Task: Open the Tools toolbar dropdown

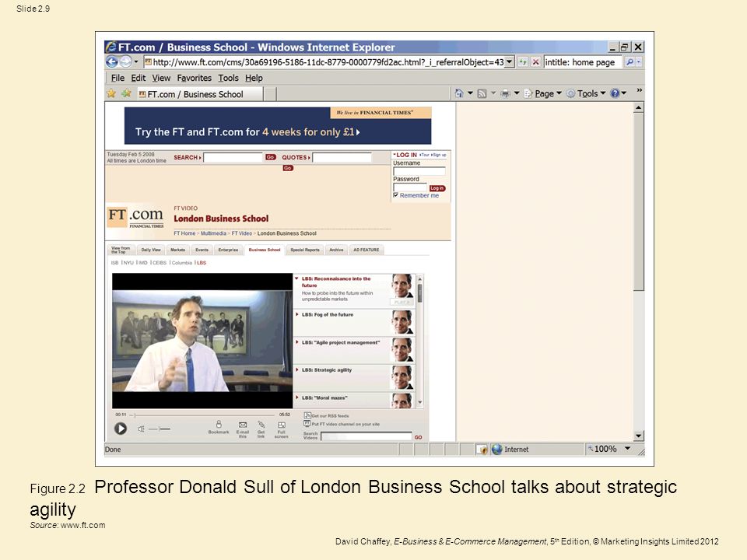Action: (585, 94)
